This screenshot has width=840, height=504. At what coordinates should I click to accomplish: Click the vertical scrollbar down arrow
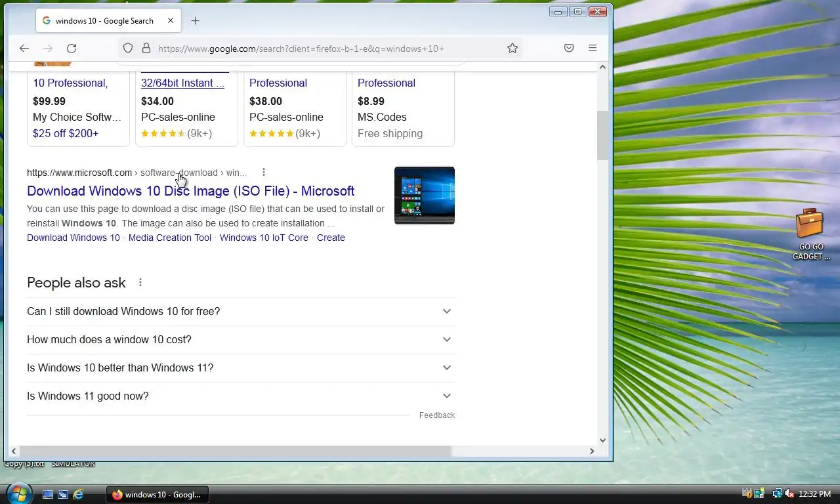pos(602,440)
